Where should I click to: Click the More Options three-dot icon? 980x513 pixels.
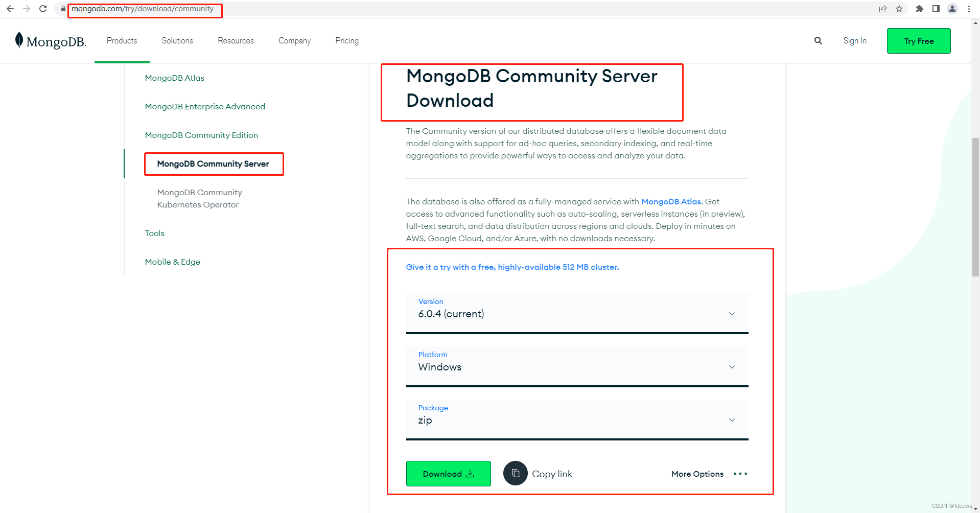tap(740, 474)
